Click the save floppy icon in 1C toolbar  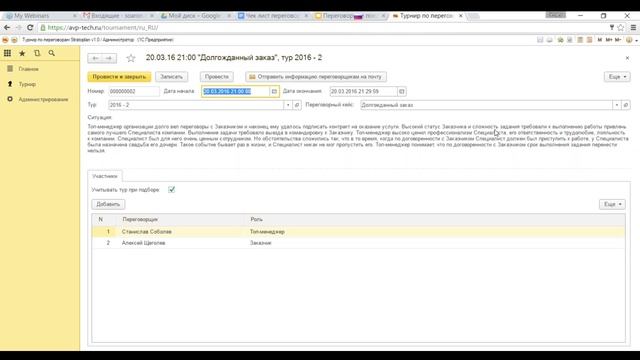[540, 40]
